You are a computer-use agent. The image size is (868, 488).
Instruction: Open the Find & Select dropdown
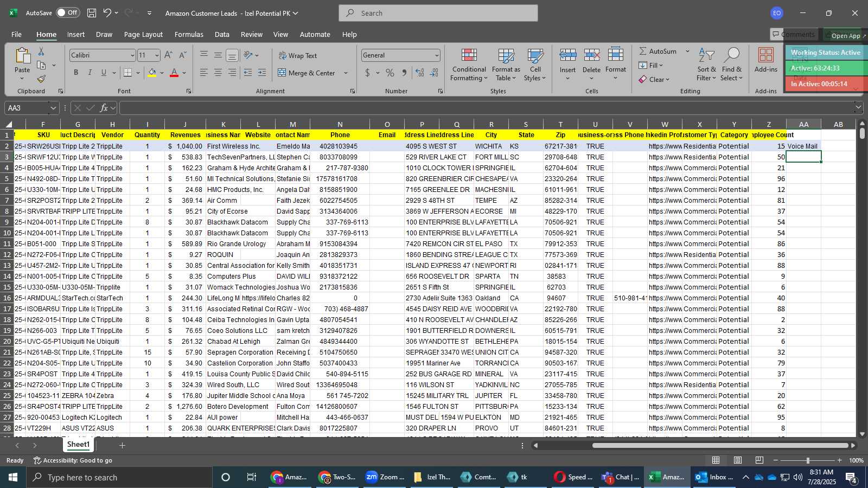point(732,65)
